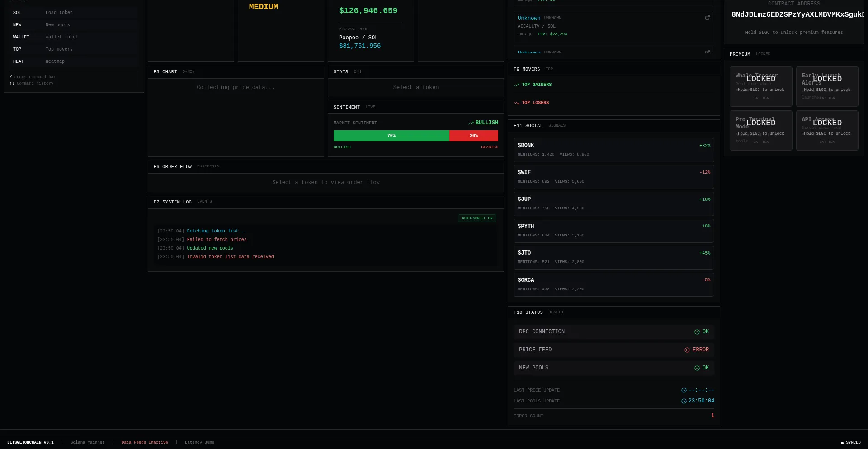Click the external link icon for AICALLTV pool
Viewport: 868px width, 449px height.
pos(708,18)
